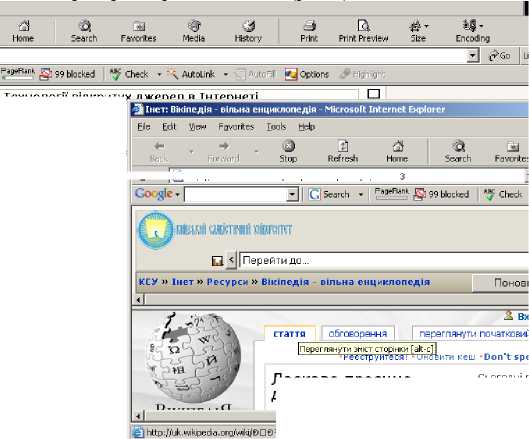Open View menu in front Internet Explorer
The image size is (529, 439).
[197, 127]
